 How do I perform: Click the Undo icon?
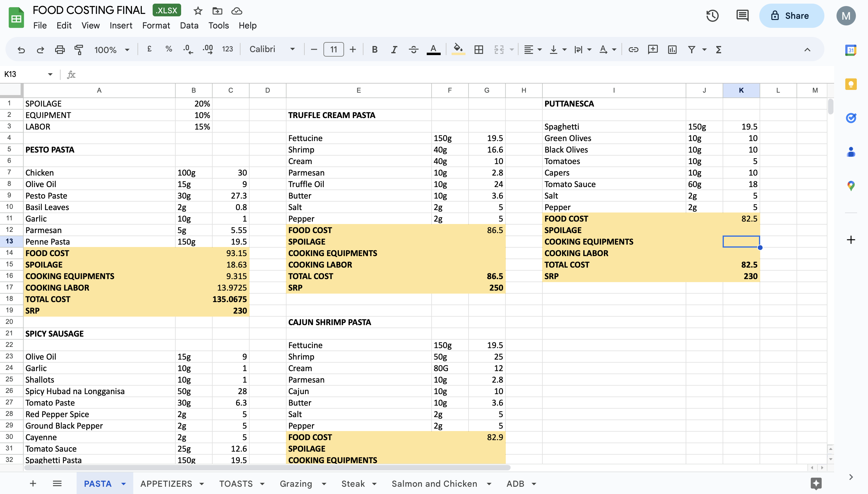click(x=21, y=50)
